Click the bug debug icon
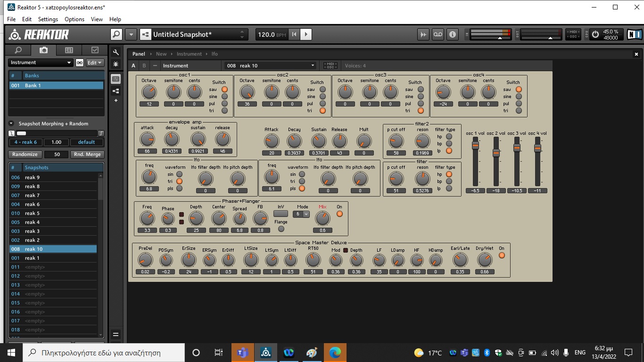The image size is (644, 362). point(116,64)
